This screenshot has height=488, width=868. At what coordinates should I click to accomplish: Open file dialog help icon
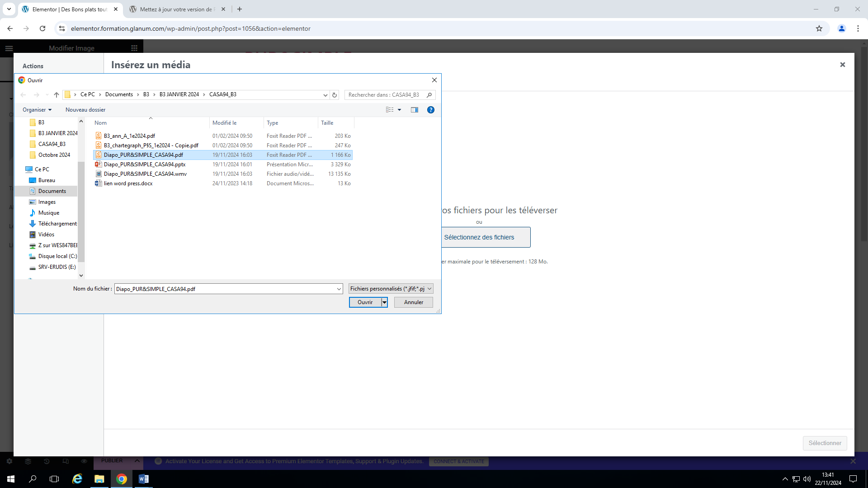coord(430,110)
